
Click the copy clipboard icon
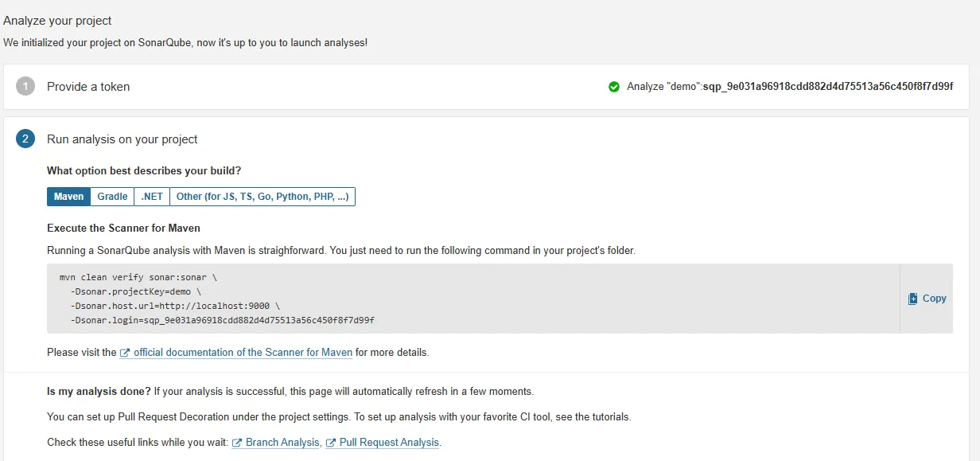pos(913,299)
